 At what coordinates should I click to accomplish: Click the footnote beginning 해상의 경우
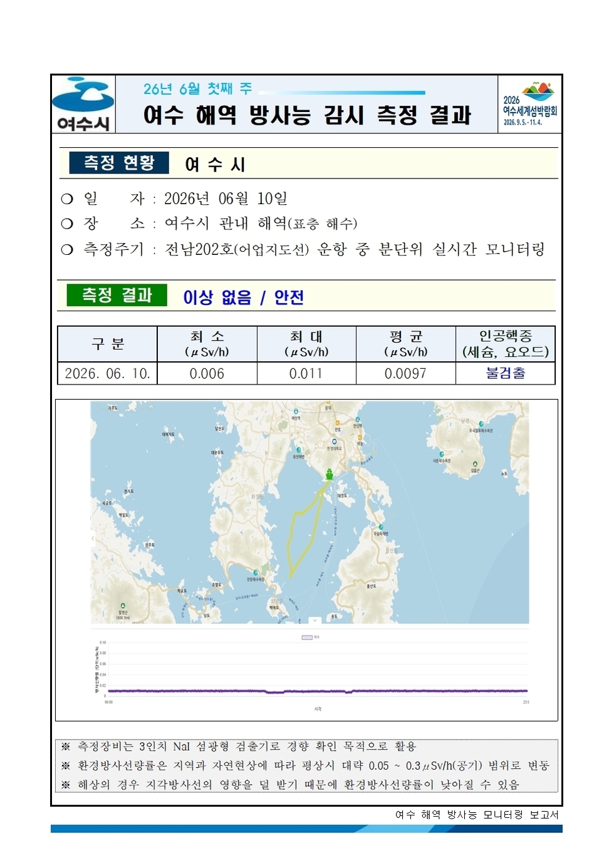289,785
